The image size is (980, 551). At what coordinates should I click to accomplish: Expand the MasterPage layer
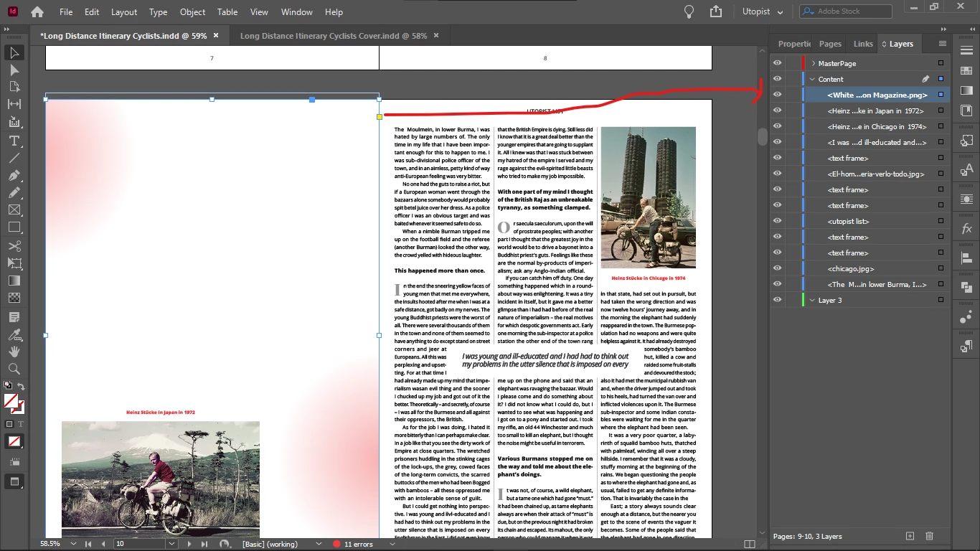coord(813,63)
